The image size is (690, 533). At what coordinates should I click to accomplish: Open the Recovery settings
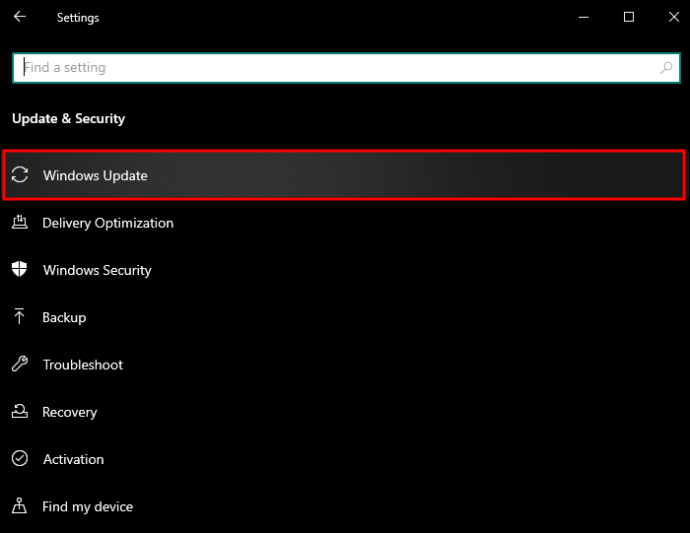click(70, 412)
